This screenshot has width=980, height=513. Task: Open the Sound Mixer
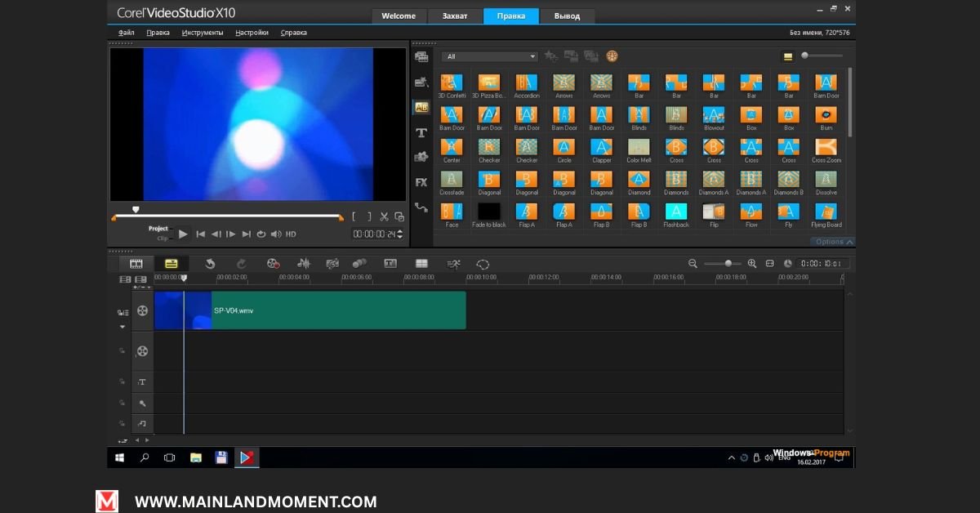[x=304, y=264]
